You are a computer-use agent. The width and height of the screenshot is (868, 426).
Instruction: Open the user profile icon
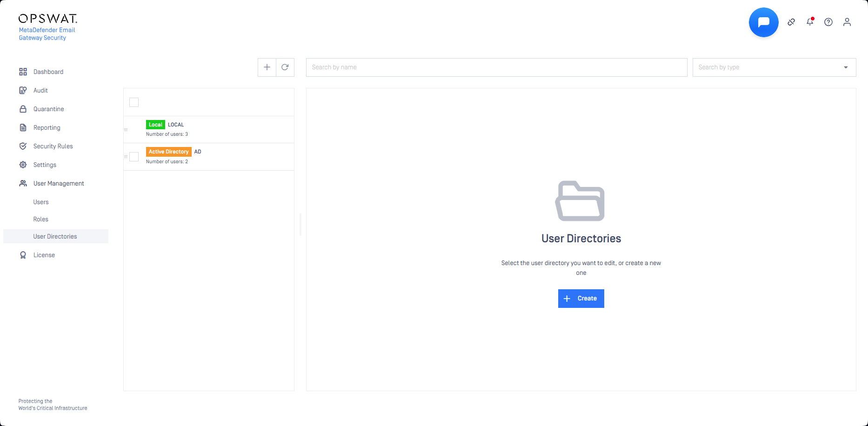click(x=847, y=22)
